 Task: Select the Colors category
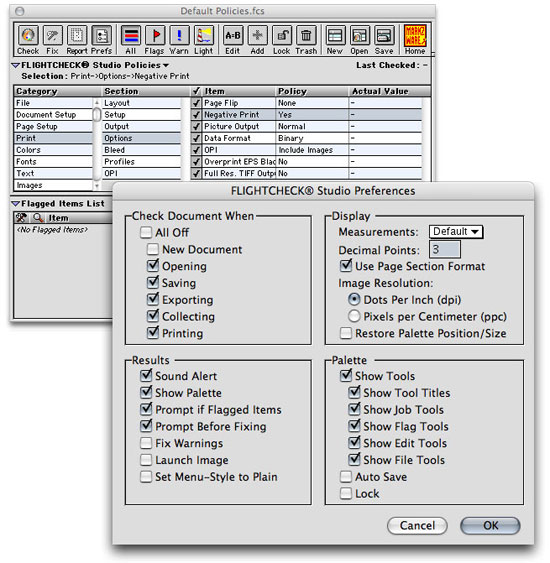(53, 150)
